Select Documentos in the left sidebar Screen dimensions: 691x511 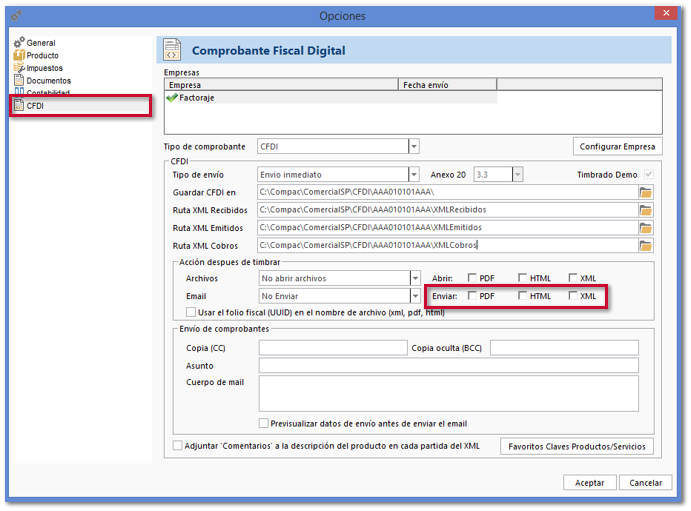coord(48,80)
